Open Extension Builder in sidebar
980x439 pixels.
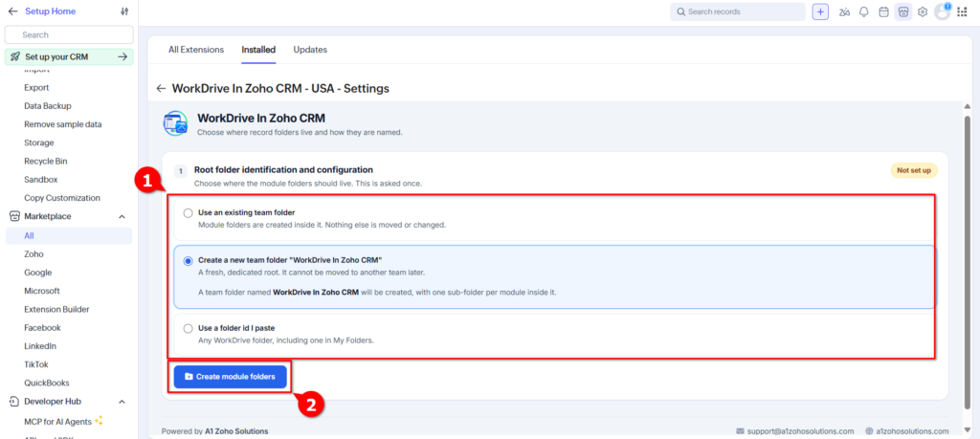[x=56, y=309]
